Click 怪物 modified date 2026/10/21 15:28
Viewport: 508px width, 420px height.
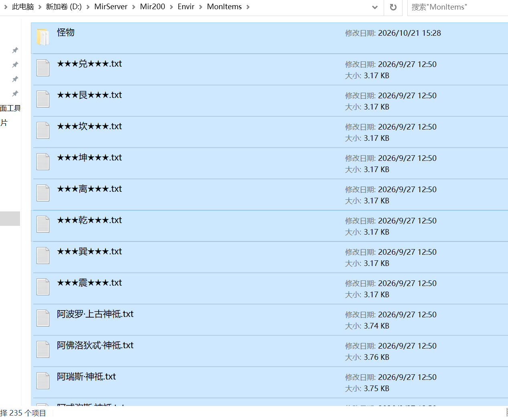point(409,33)
